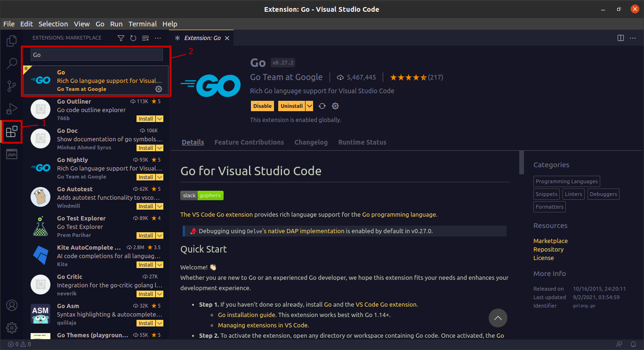
Task: Expand Install dropdown for Go Nightly
Action: 160,177
